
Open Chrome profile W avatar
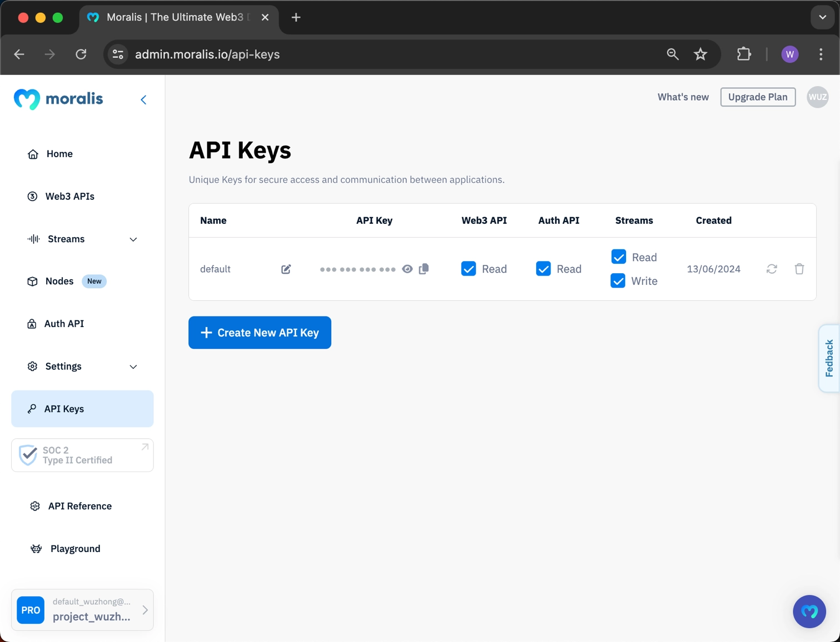point(790,54)
